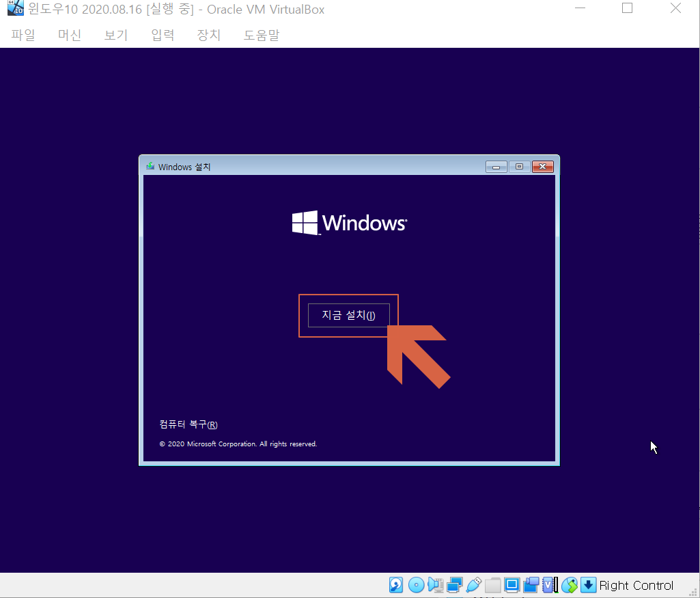Screen dimensions: 700x598
Task: Click the Microsoft copyright text
Action: coord(238,444)
